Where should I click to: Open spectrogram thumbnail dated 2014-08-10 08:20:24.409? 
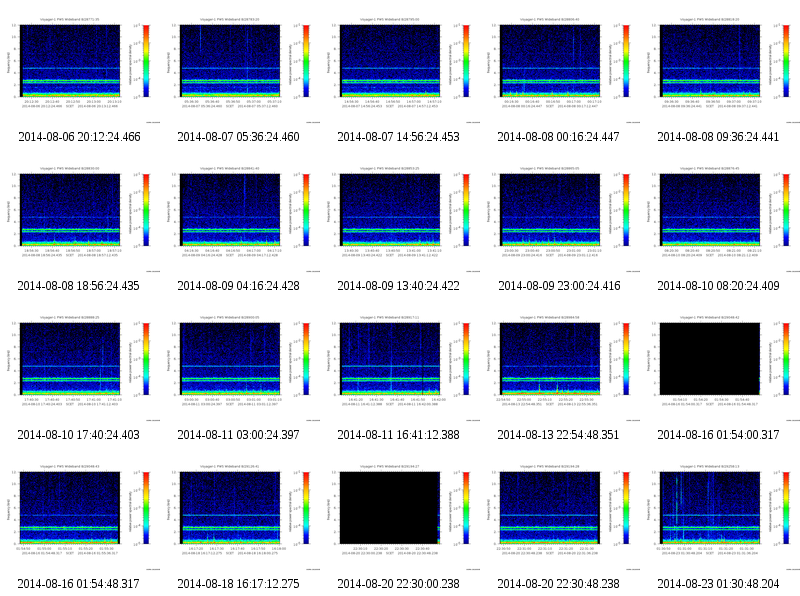[x=720, y=213]
